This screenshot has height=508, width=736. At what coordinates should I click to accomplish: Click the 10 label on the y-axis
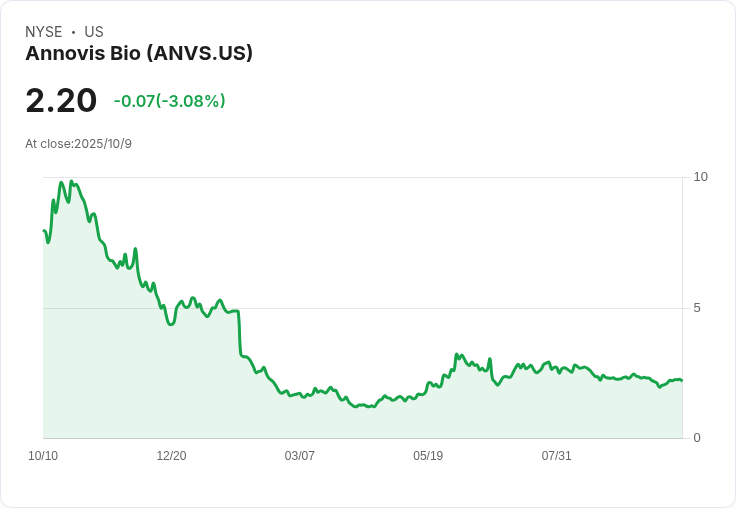(700, 177)
